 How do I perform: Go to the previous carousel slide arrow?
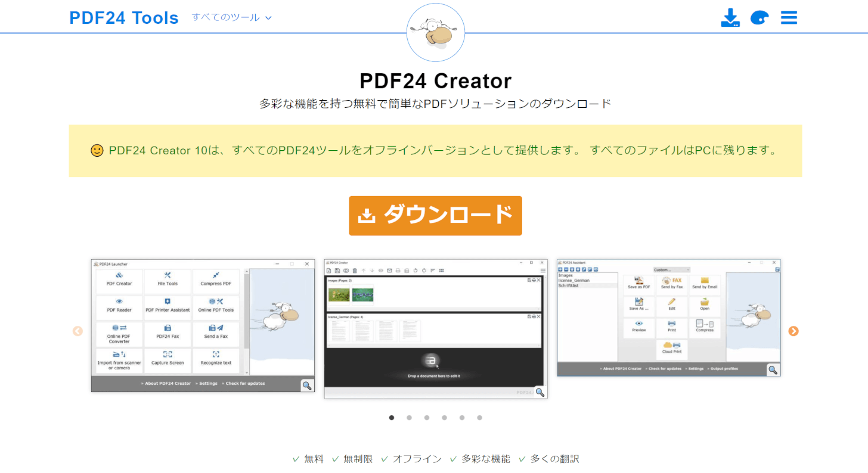tap(77, 331)
